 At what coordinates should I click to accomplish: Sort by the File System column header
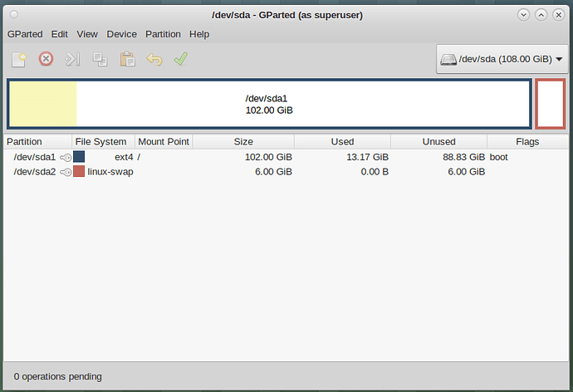[x=104, y=142]
